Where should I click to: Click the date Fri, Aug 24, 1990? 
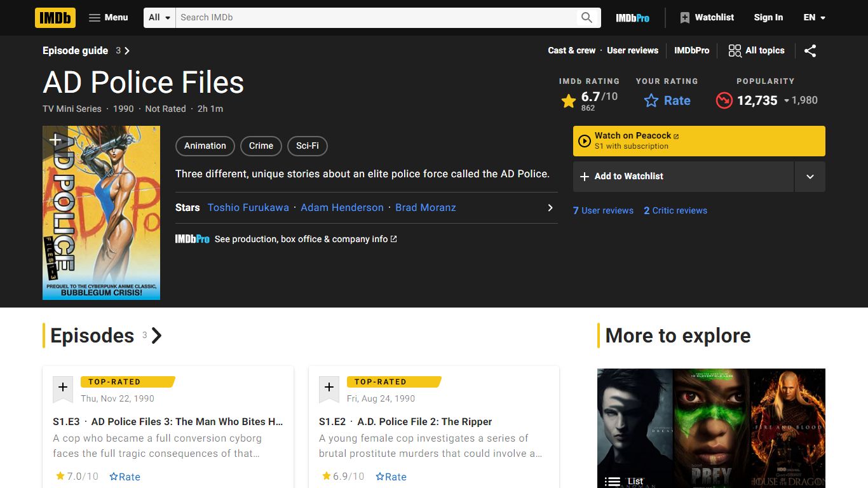pos(381,399)
